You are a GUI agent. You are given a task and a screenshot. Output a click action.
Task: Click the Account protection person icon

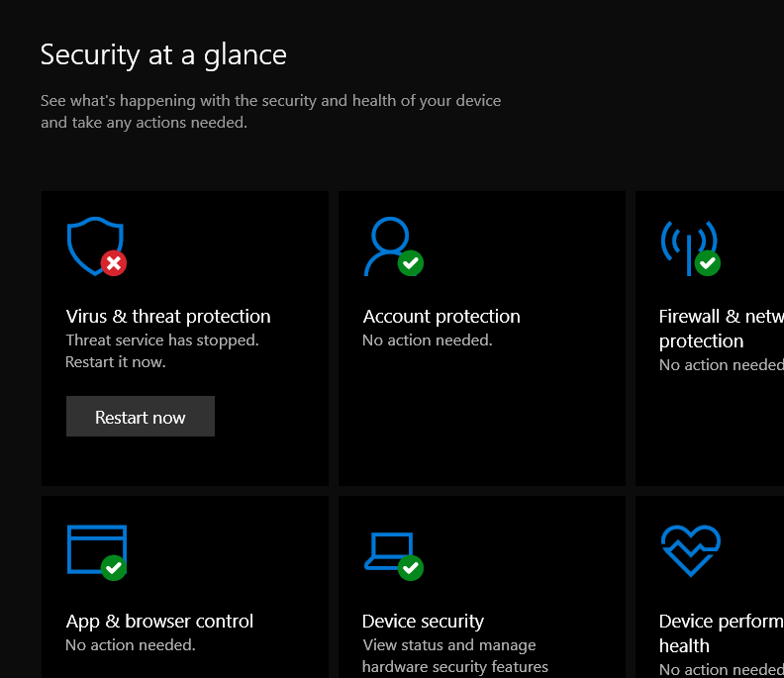pos(393,246)
